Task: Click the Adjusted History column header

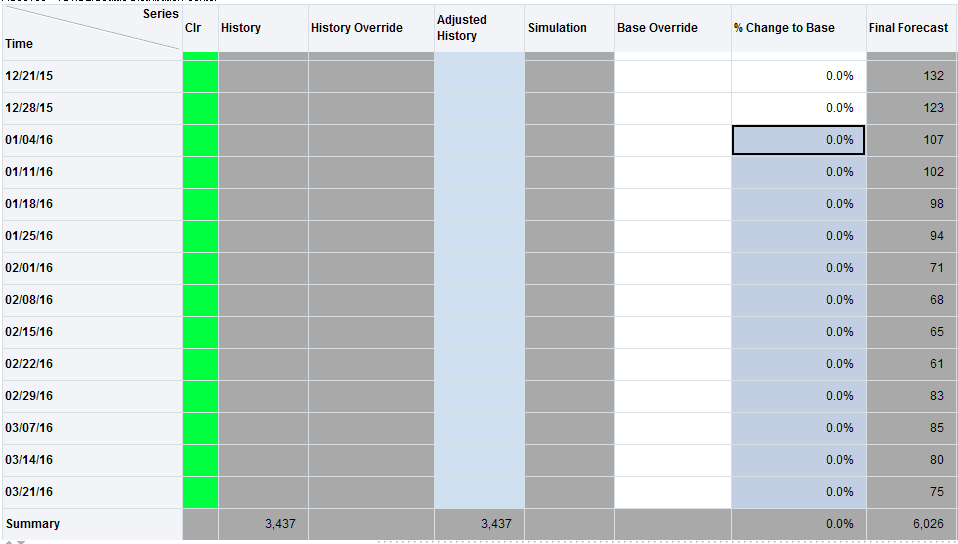Action: pyautogui.click(x=480, y=28)
